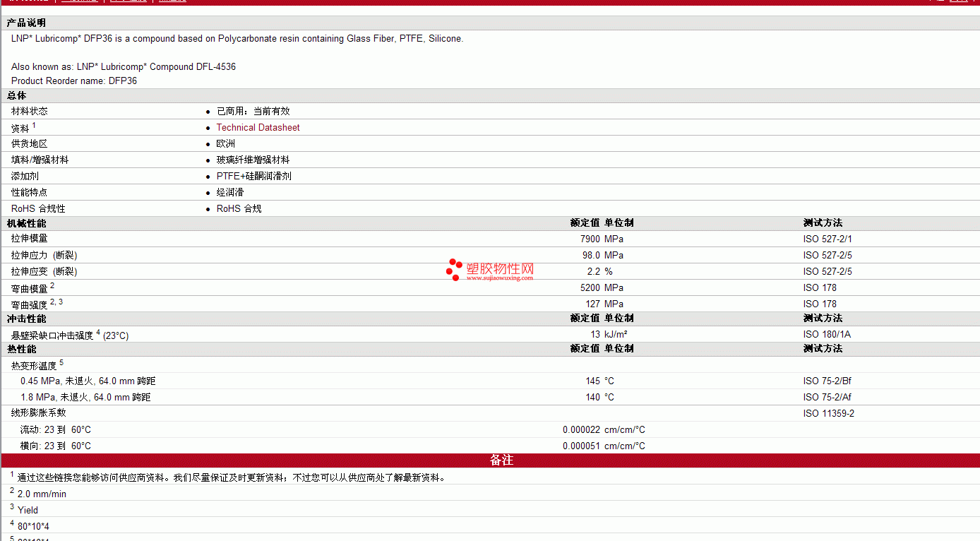The width and height of the screenshot is (980, 541).
Task: Click the ISO 527-2/1 test method
Action: tap(827, 239)
